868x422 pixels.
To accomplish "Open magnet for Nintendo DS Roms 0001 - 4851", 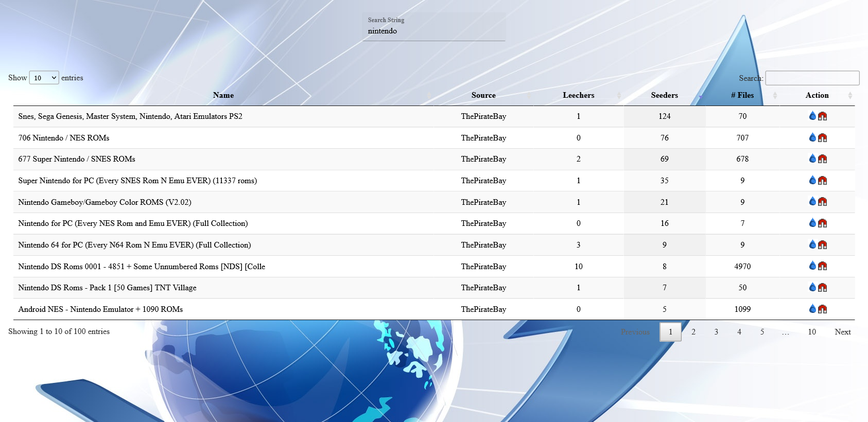I will pos(822,267).
